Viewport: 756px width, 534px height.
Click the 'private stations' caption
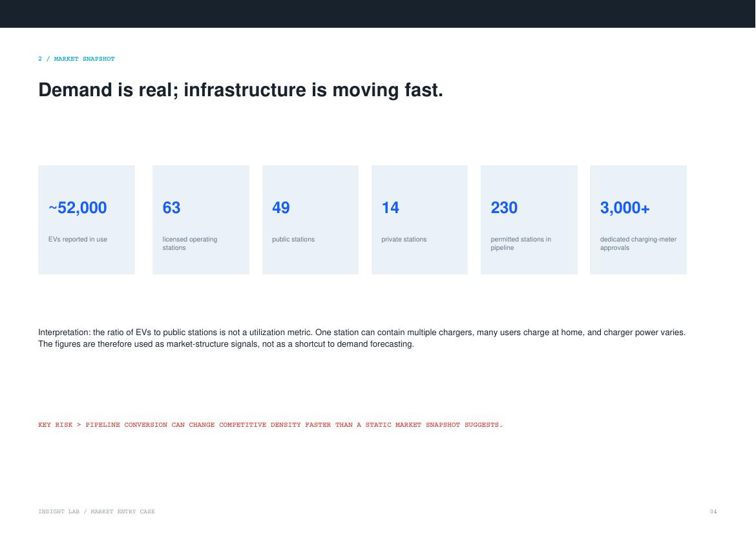point(404,239)
